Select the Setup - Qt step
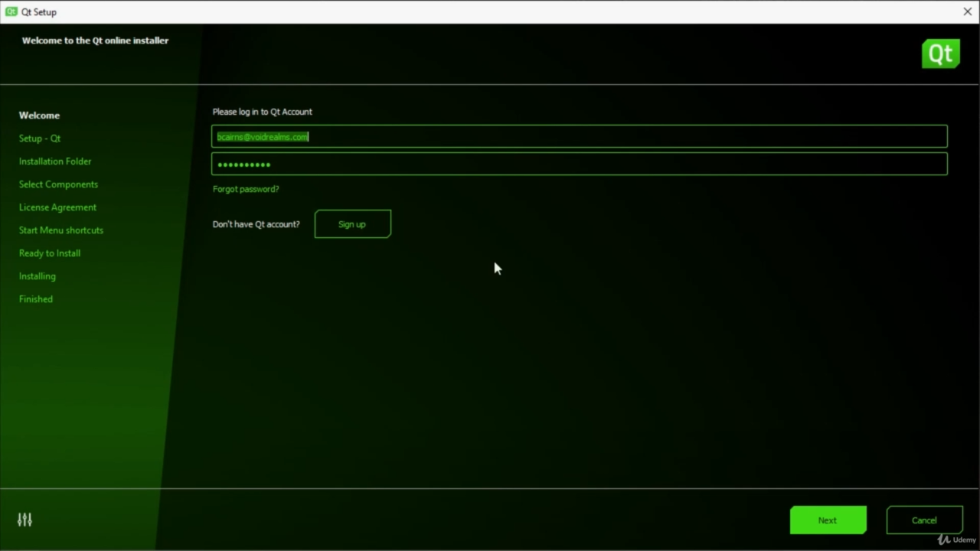Image resolution: width=980 pixels, height=551 pixels. click(x=40, y=139)
